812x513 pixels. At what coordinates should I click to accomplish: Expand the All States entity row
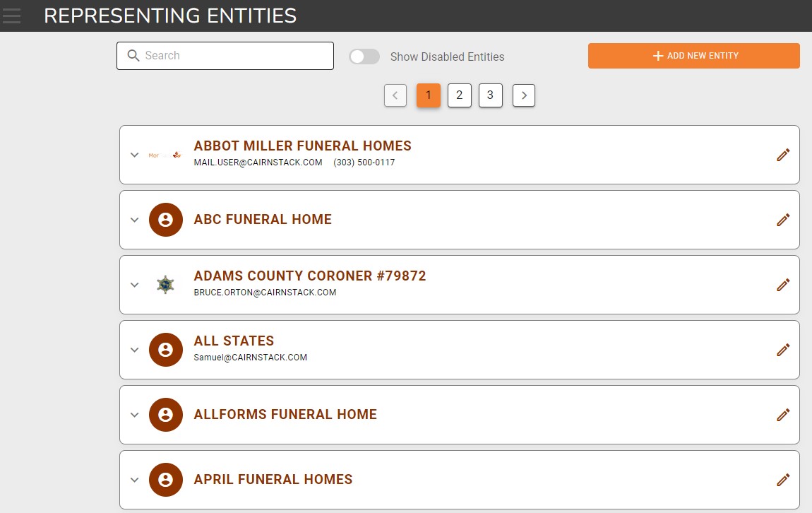(135, 350)
